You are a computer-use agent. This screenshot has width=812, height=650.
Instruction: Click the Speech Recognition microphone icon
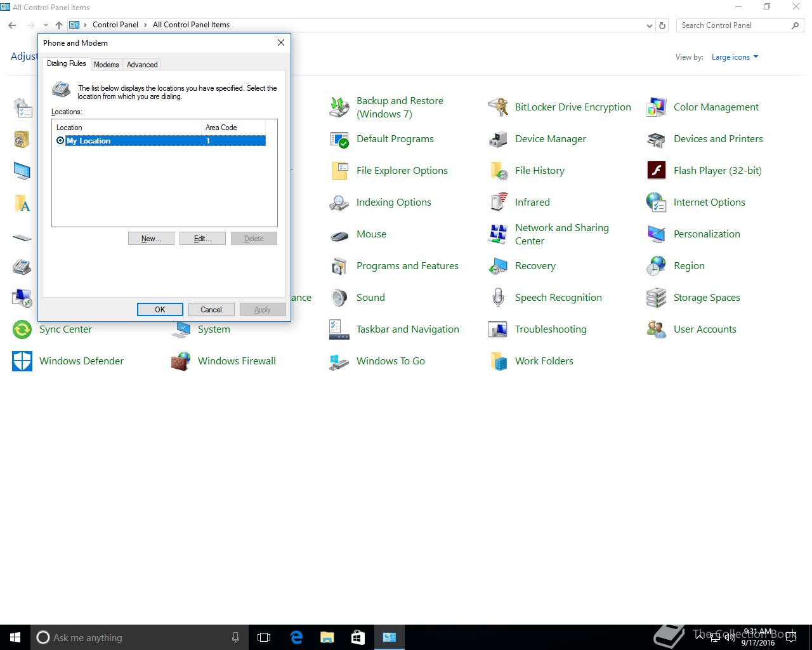click(x=498, y=298)
